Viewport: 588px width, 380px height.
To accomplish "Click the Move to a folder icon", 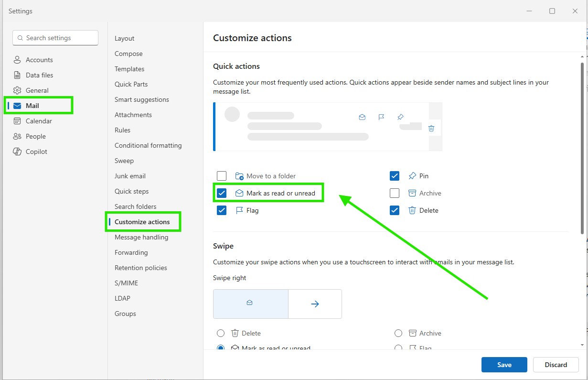I will pyautogui.click(x=239, y=176).
